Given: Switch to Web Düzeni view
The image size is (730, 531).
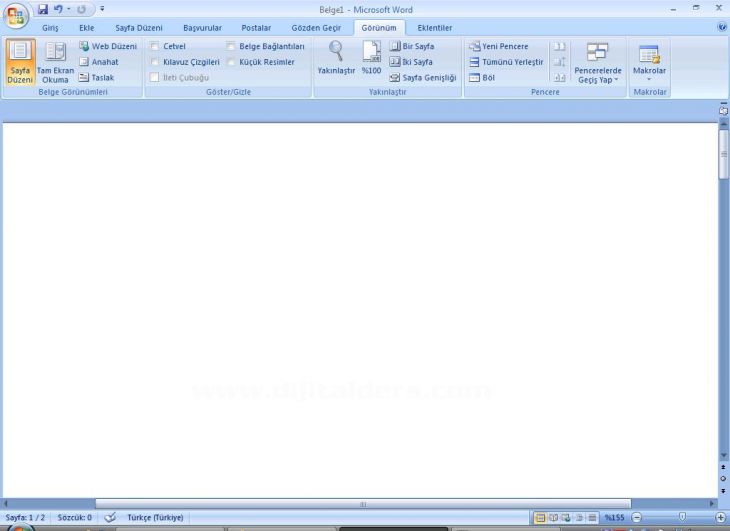Looking at the screenshot, I should pyautogui.click(x=108, y=46).
